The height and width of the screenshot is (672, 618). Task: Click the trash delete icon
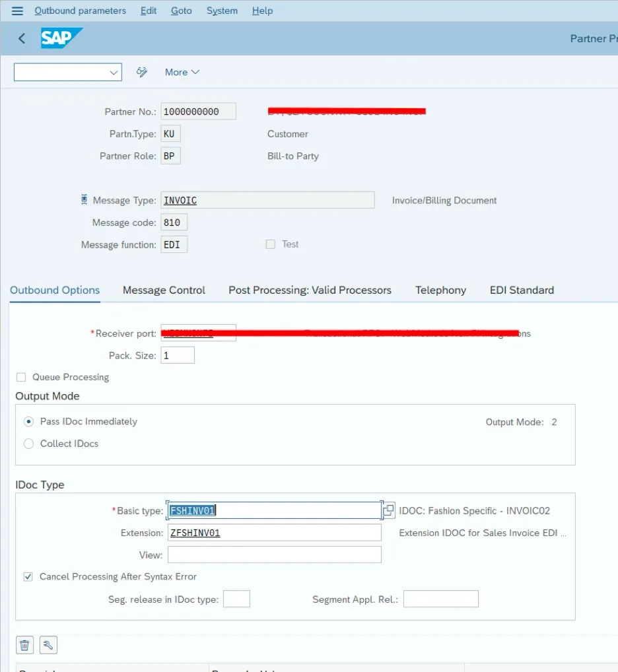(x=24, y=645)
